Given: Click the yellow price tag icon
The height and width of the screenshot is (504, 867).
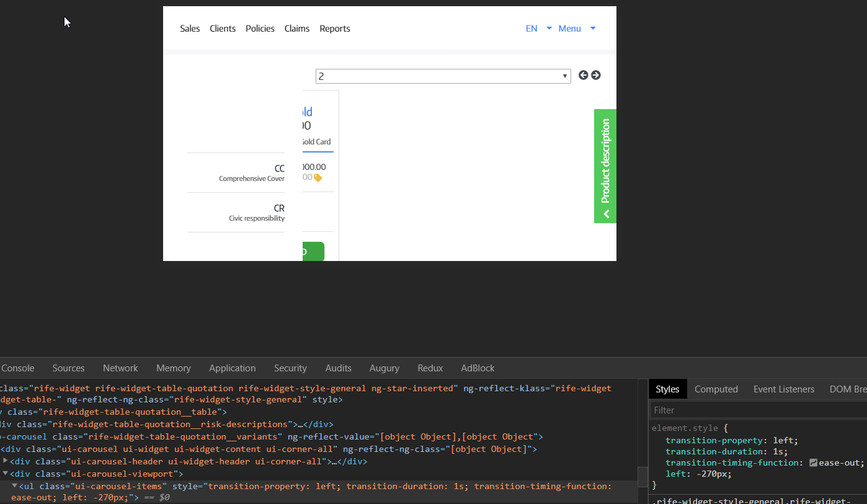Looking at the screenshot, I should [x=318, y=177].
